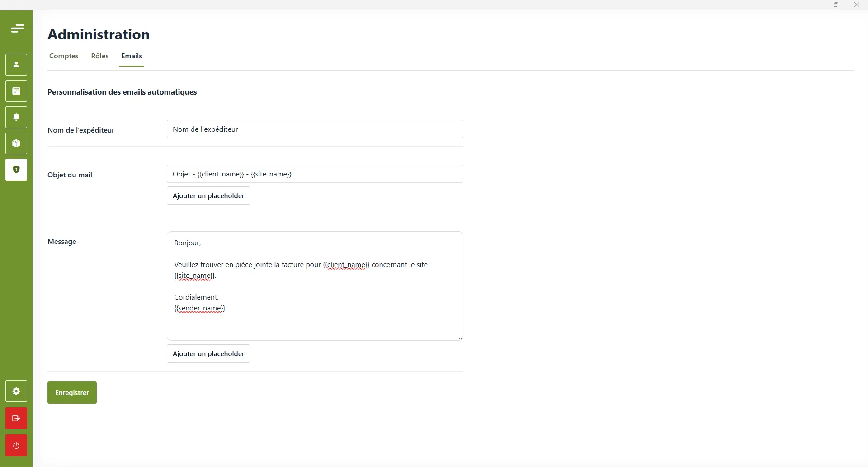Click the Nom de l'expéditeur input field

tap(315, 129)
